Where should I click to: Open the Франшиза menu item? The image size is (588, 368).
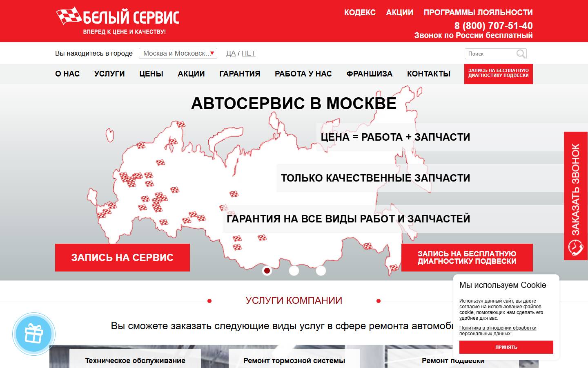370,74
